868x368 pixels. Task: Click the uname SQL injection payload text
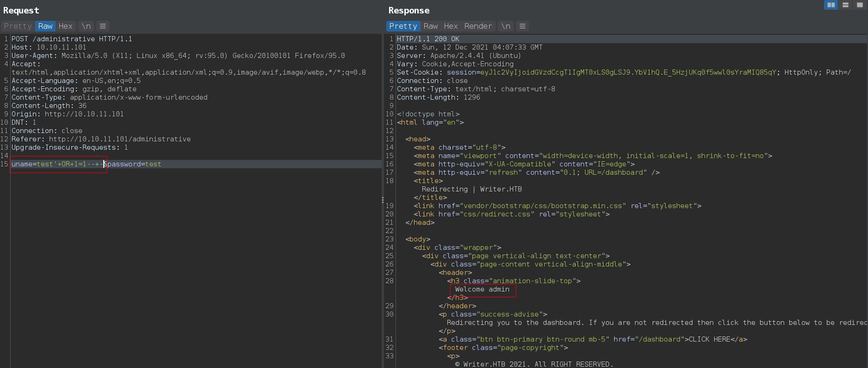[58, 164]
